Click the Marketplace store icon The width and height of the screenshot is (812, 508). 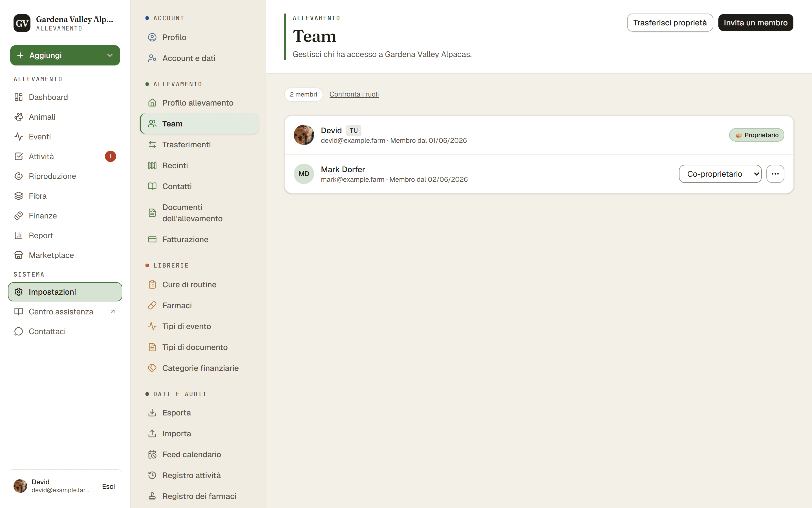coord(18,255)
